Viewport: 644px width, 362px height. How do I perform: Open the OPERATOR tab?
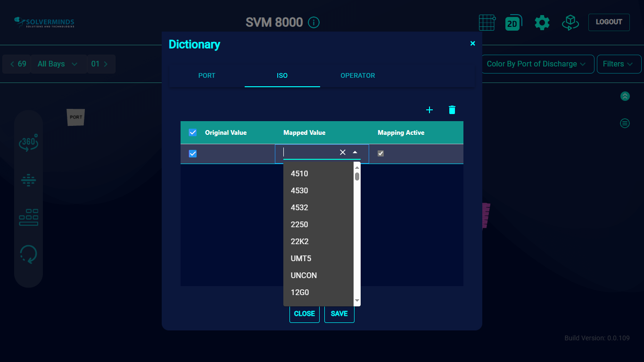358,75
